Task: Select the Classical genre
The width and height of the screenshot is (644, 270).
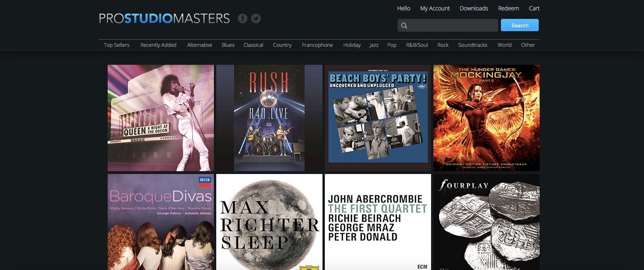Action: (x=254, y=45)
